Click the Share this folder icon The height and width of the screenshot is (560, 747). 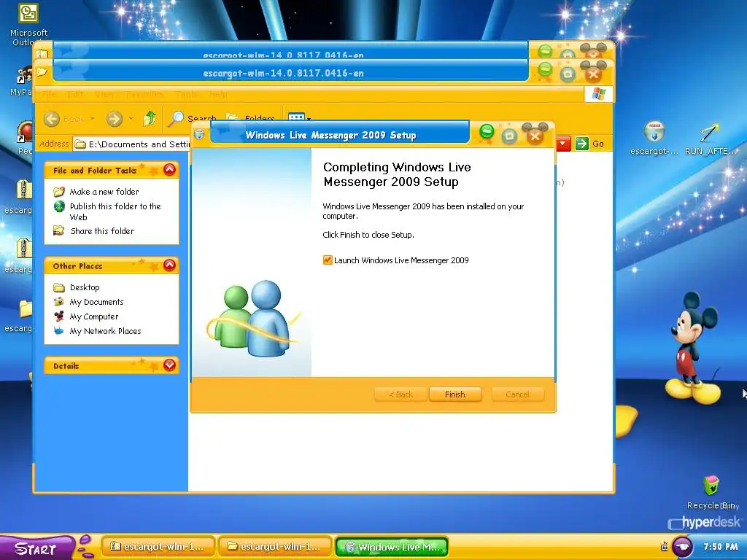pos(59,231)
